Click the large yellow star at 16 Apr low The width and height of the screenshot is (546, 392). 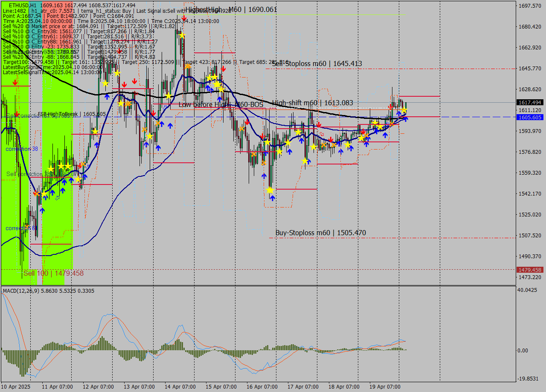click(270, 190)
